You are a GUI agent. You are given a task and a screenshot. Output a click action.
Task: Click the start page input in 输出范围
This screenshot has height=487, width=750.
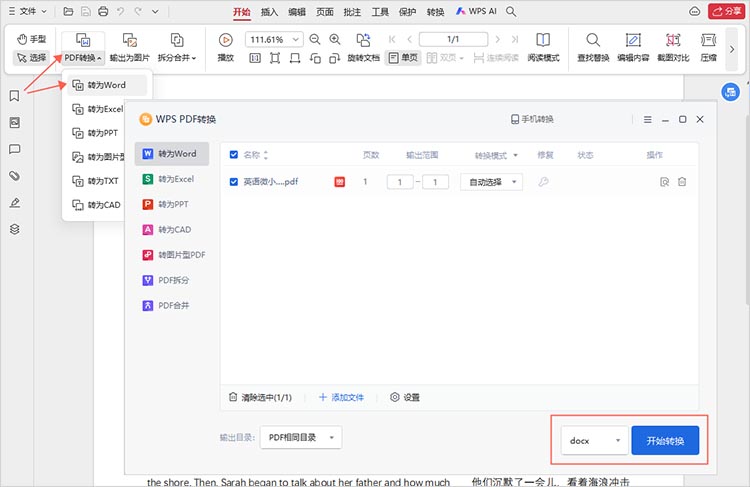coord(400,182)
